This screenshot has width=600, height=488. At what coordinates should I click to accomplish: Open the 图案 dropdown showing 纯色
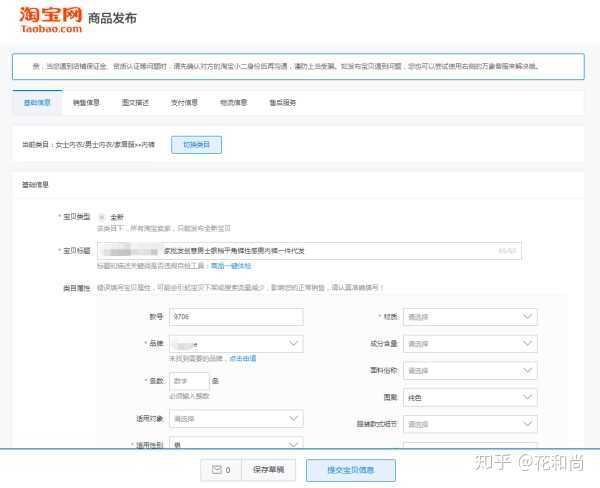click(x=469, y=397)
